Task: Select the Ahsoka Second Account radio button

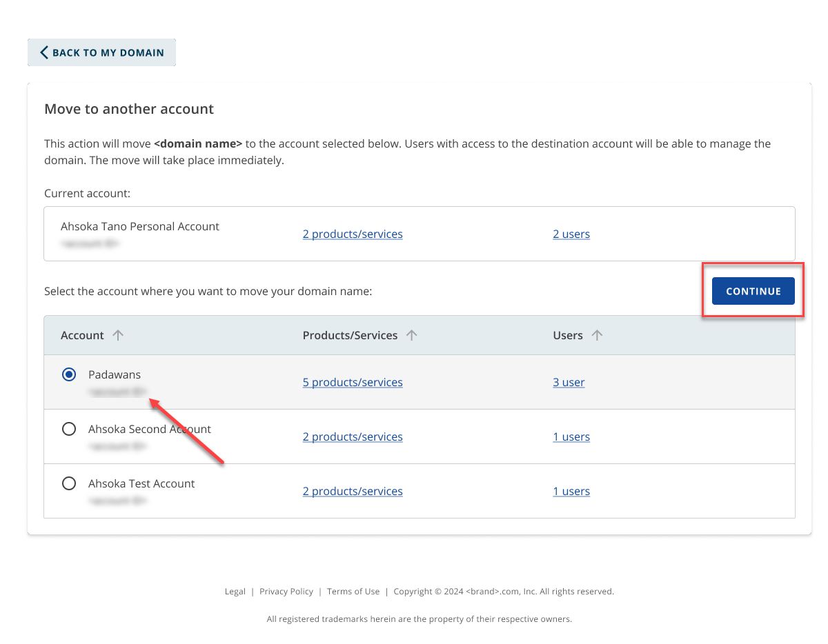Action: point(69,428)
